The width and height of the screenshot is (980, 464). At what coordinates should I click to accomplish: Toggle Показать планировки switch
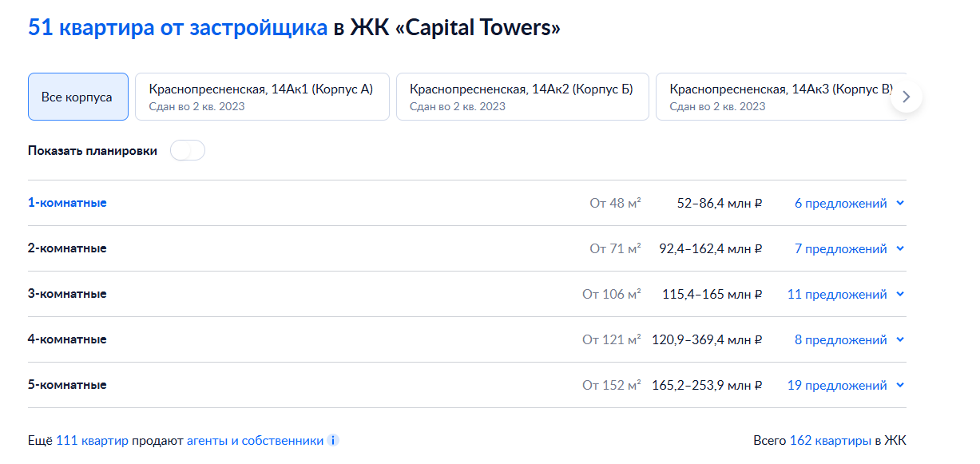click(188, 150)
